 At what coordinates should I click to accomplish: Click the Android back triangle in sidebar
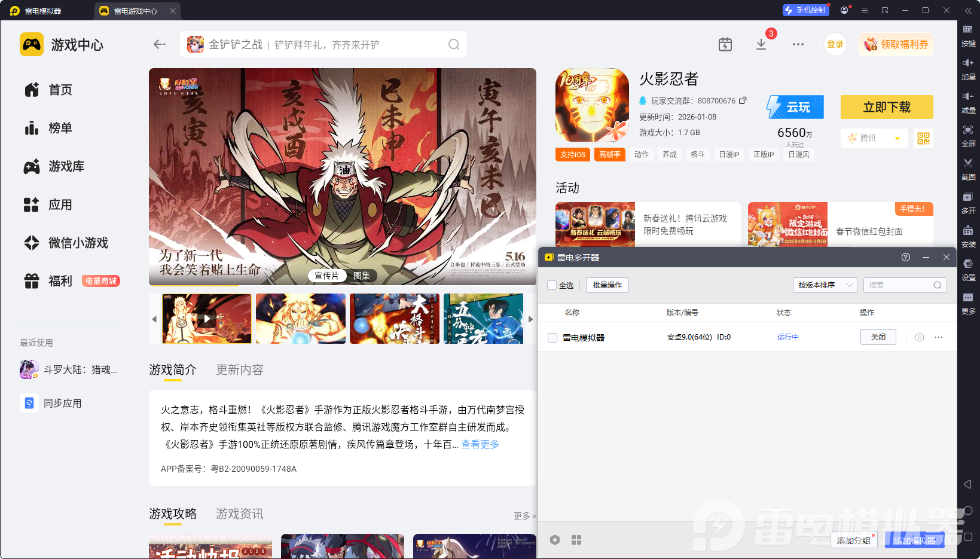pyautogui.click(x=967, y=484)
